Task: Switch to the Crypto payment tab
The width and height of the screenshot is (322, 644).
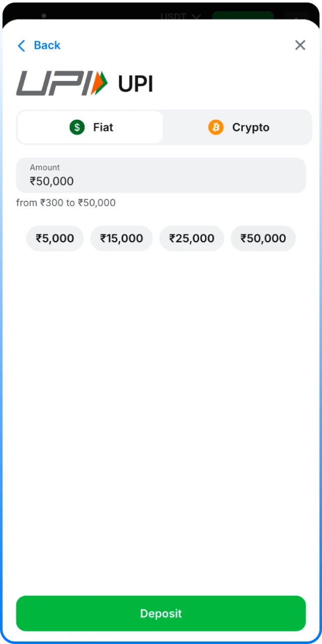Action: (x=238, y=127)
